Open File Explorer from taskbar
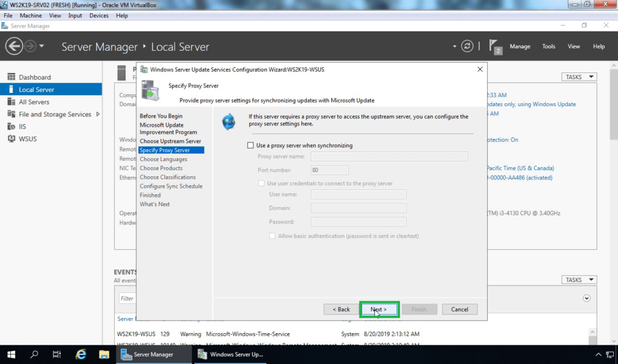The image size is (618, 364). click(104, 354)
